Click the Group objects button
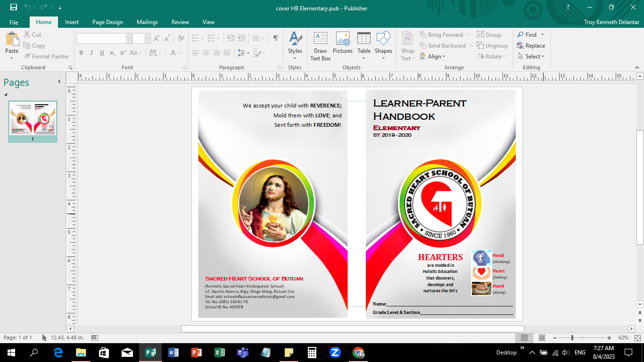The image size is (644, 362). coord(489,35)
